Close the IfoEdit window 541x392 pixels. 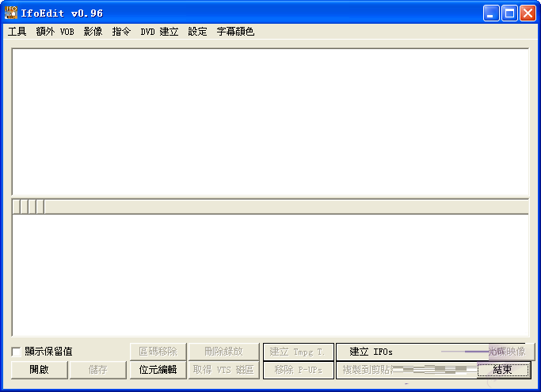[528, 13]
